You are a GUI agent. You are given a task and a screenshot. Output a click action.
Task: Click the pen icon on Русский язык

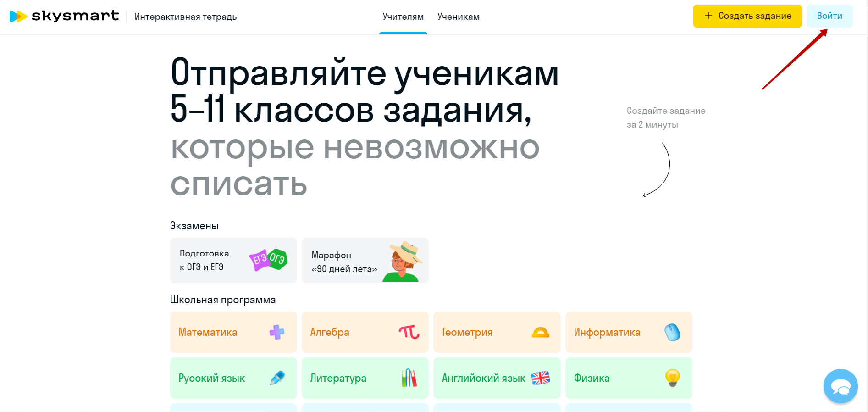click(x=277, y=378)
